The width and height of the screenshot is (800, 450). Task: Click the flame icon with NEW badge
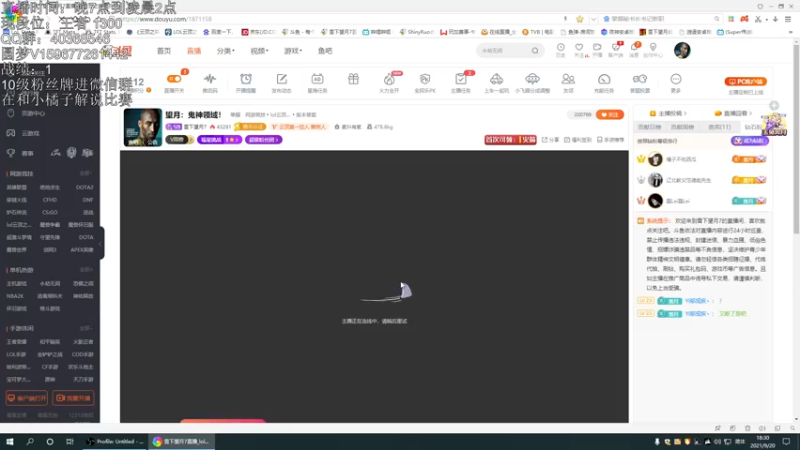pyautogui.click(x=389, y=79)
